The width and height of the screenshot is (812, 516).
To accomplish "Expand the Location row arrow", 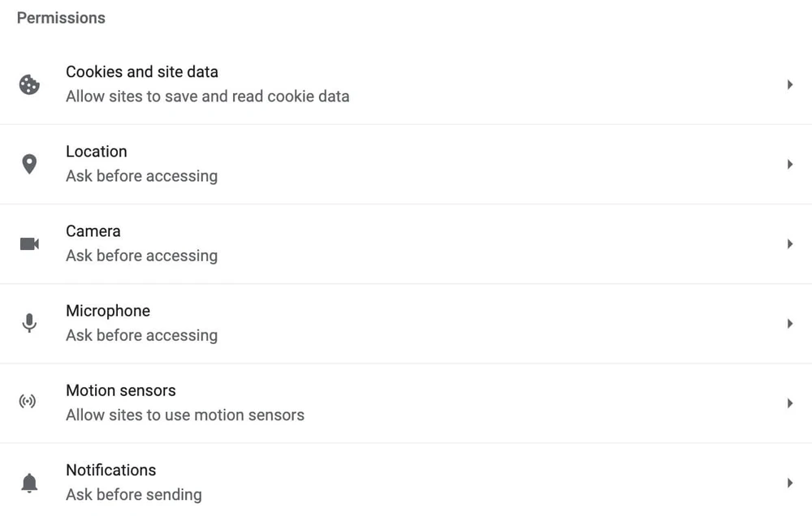I will (x=789, y=164).
